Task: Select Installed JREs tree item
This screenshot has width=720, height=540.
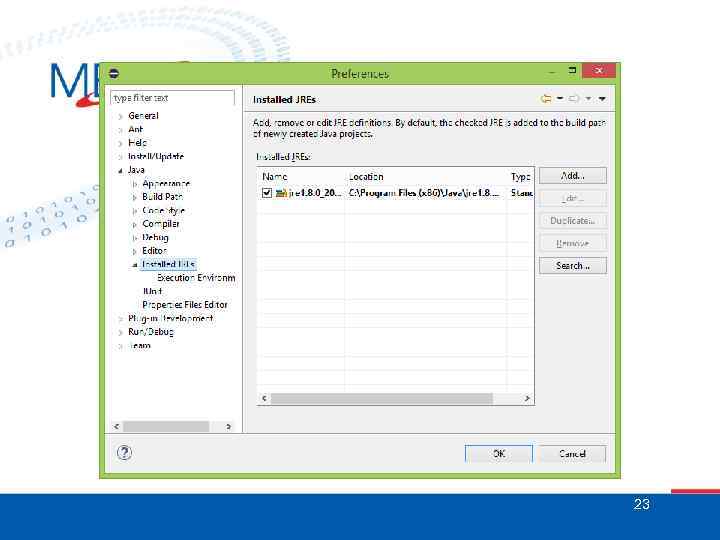Action: 168,264
